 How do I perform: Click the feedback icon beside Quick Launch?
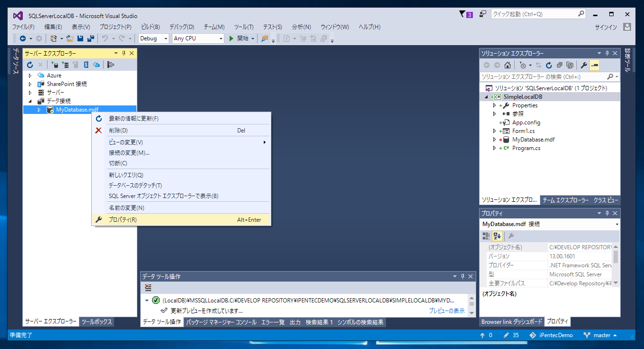(x=482, y=14)
